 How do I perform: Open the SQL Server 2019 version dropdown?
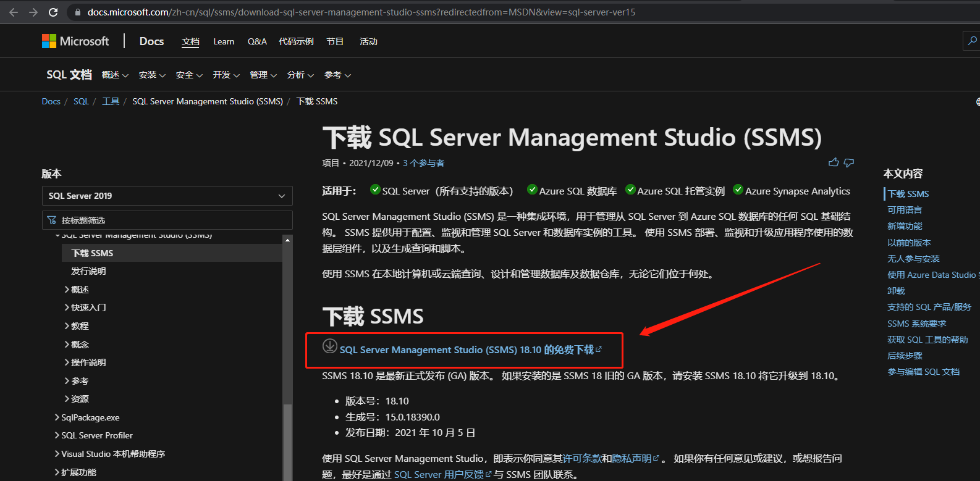tap(167, 196)
